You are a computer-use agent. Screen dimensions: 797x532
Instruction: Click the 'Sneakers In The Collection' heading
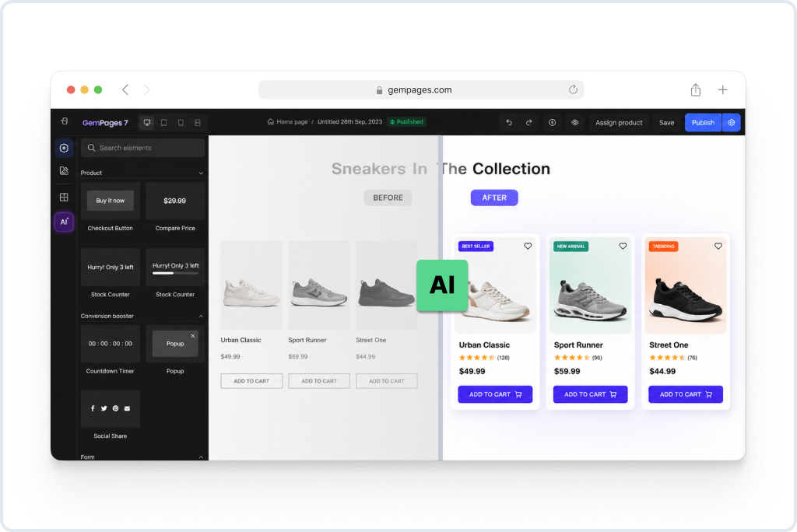[x=441, y=169]
